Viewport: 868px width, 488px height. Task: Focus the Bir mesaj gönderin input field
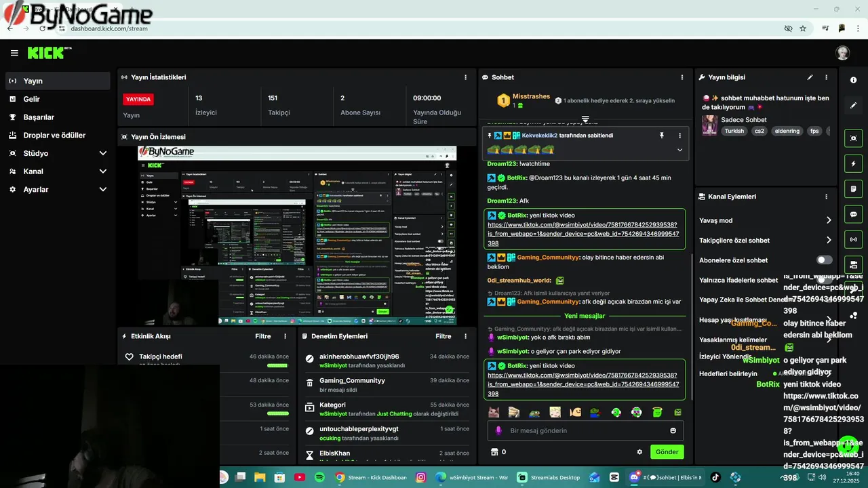tap(585, 430)
